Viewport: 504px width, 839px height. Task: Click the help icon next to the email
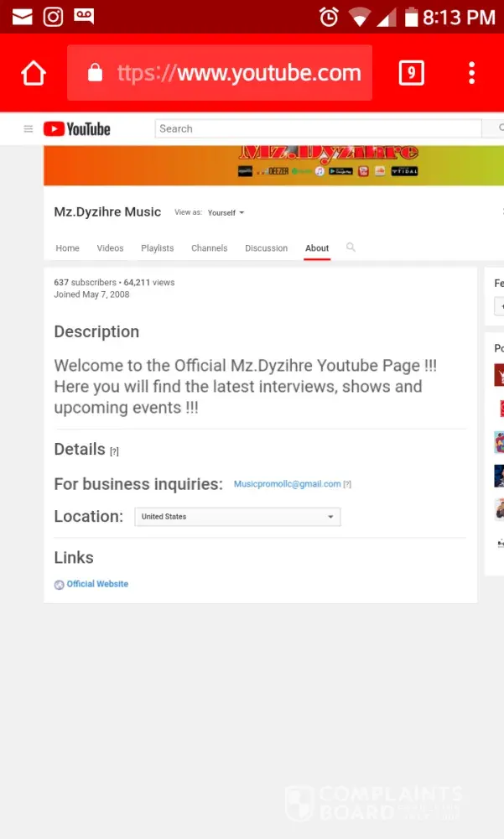coord(347,484)
